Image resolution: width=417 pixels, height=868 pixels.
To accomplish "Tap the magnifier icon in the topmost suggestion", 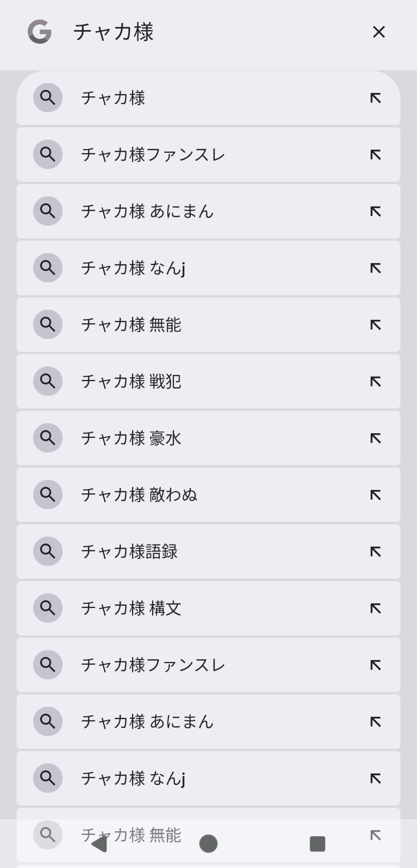I will [48, 98].
